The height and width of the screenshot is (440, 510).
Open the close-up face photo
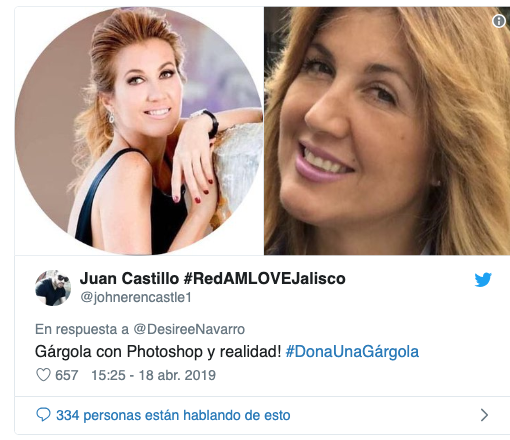click(x=387, y=131)
